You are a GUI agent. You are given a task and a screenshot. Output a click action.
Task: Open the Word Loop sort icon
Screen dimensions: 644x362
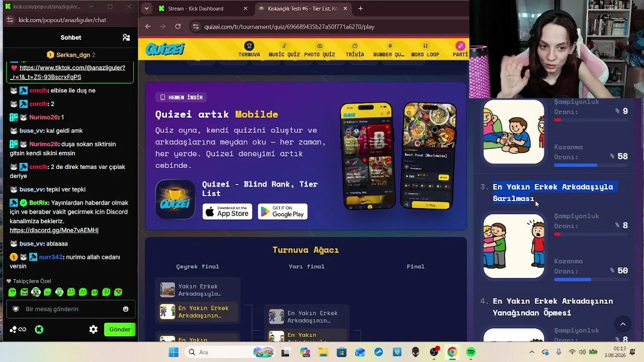(x=425, y=46)
